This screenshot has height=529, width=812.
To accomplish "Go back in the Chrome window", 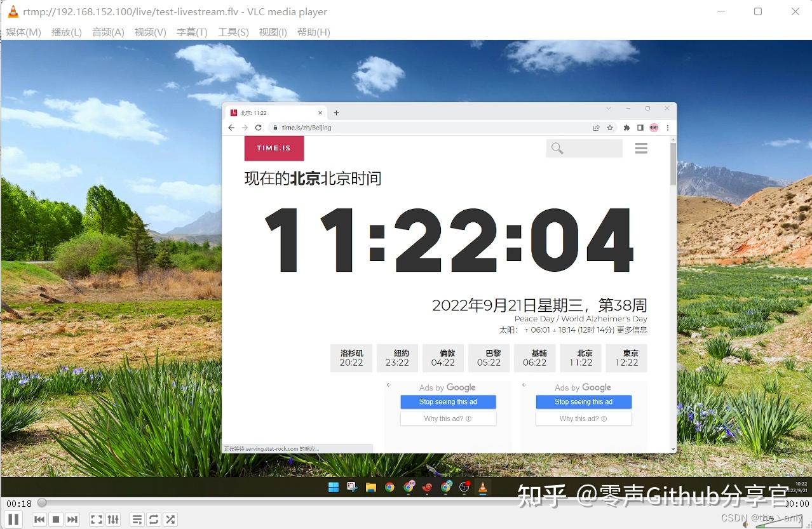I will [x=231, y=128].
